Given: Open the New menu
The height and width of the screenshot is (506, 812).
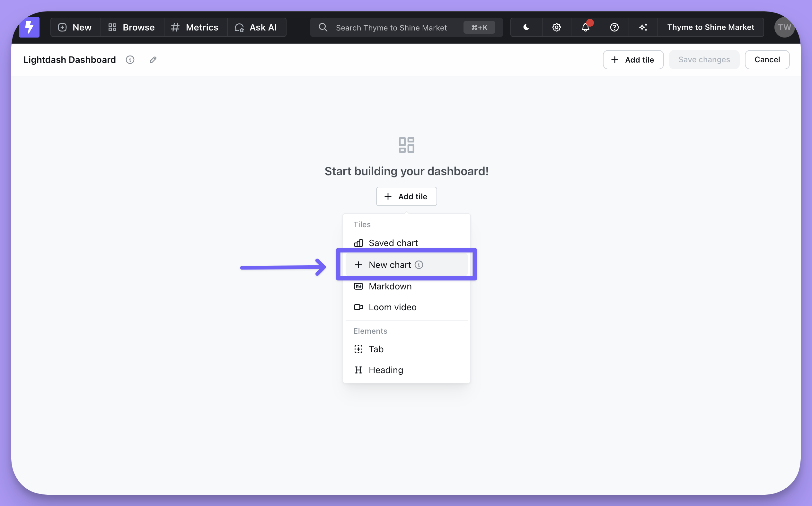Looking at the screenshot, I should (75, 27).
